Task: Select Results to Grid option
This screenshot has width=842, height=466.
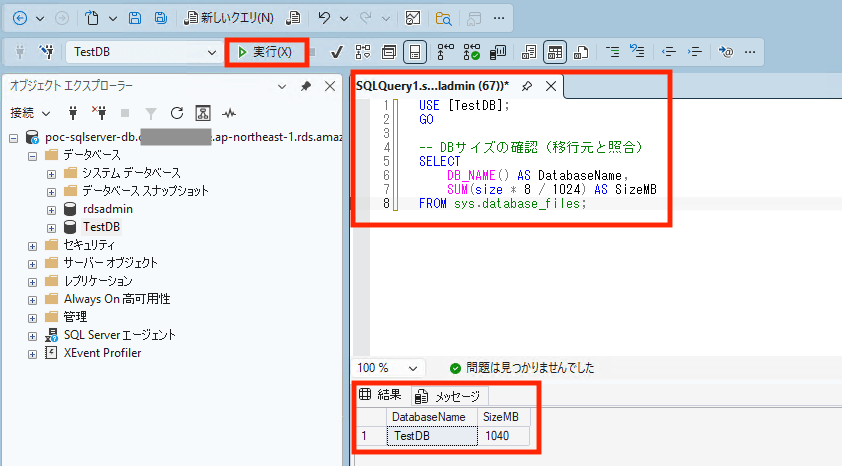Action: (x=555, y=52)
